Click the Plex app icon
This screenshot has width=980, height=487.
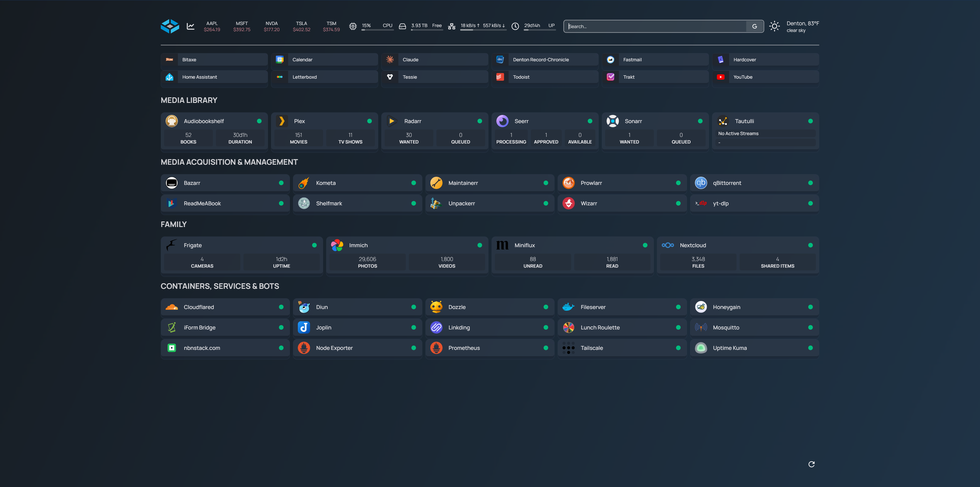[282, 121]
